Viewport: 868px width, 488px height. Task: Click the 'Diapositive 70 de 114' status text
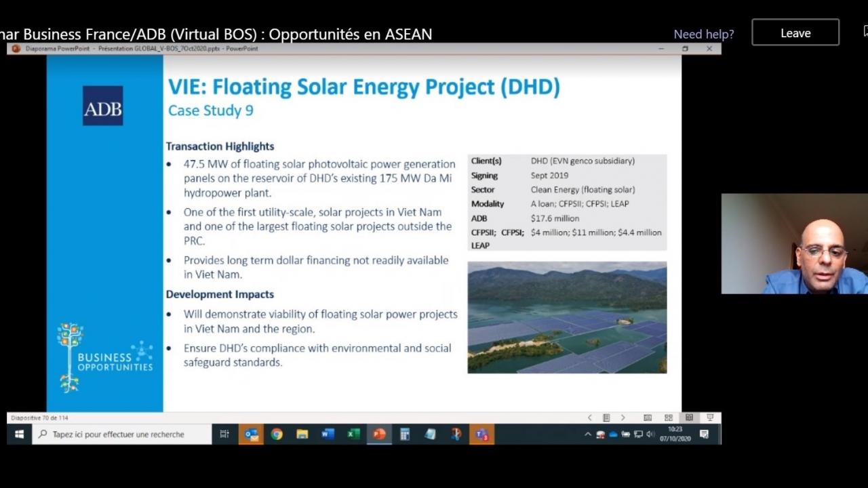39,418
